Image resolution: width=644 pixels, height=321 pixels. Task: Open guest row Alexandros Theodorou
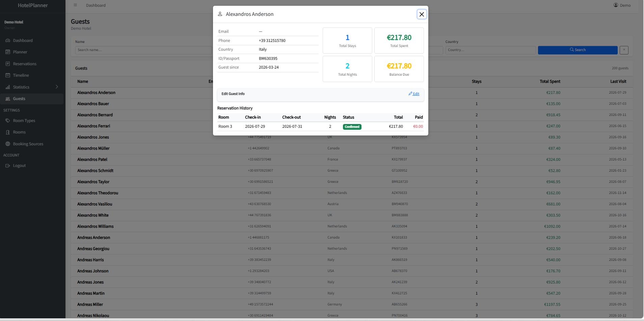point(352,193)
